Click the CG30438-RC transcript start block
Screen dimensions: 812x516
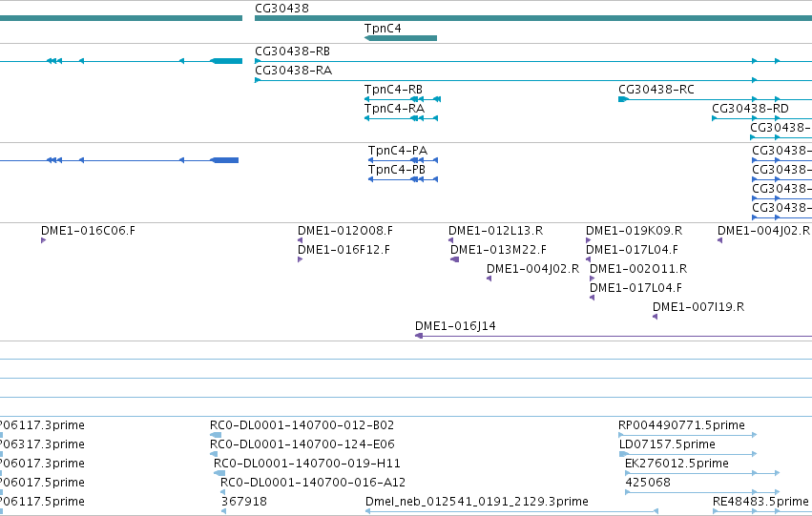[x=623, y=99]
